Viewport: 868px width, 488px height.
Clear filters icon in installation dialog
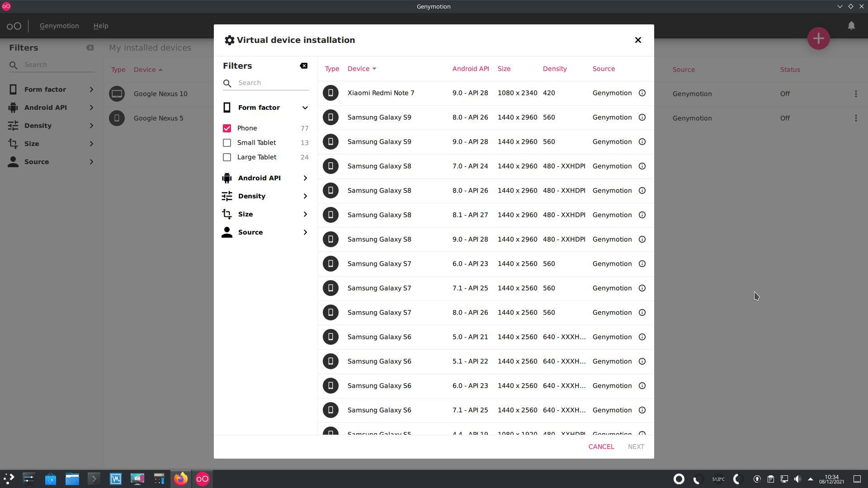coord(304,66)
